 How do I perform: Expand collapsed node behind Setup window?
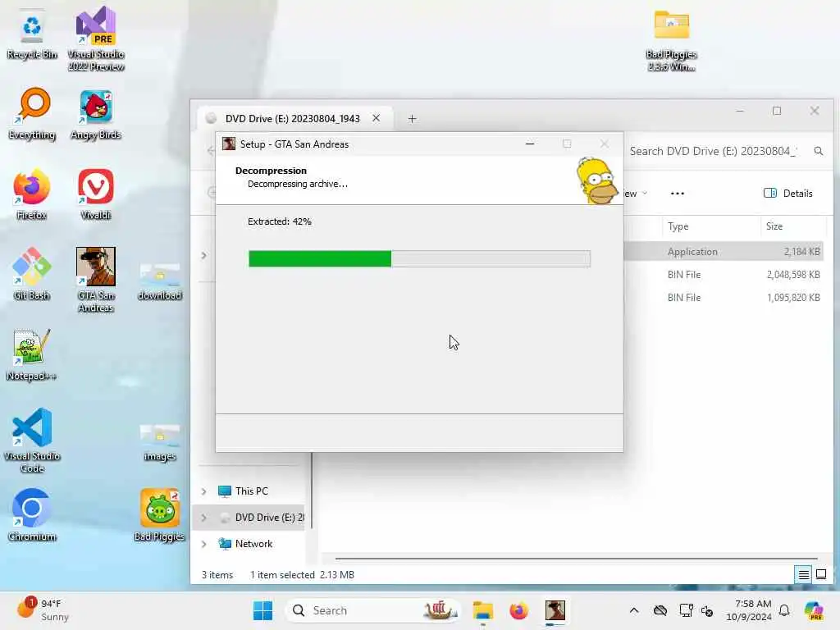coord(203,256)
